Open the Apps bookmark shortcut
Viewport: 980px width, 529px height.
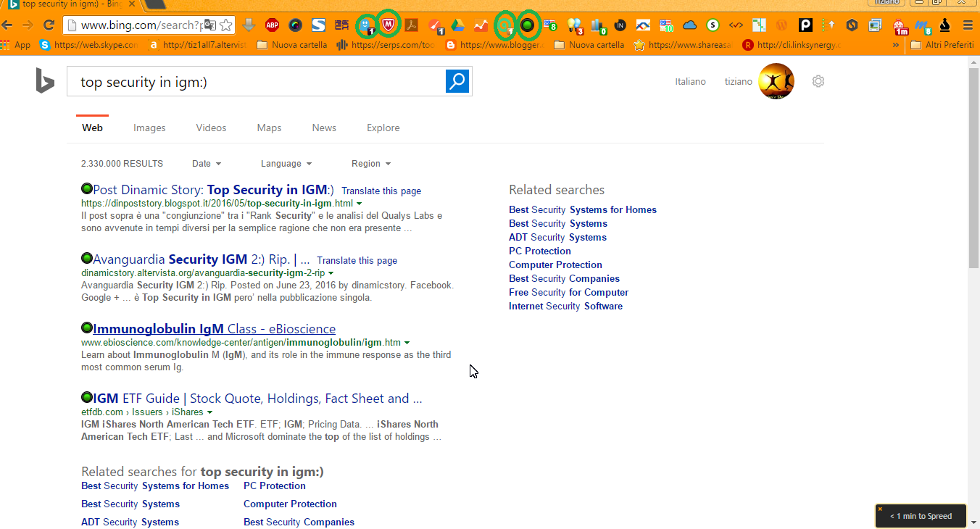coord(16,45)
